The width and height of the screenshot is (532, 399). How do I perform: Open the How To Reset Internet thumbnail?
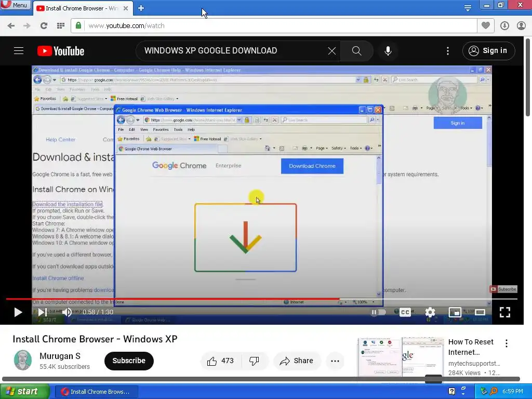(x=401, y=356)
